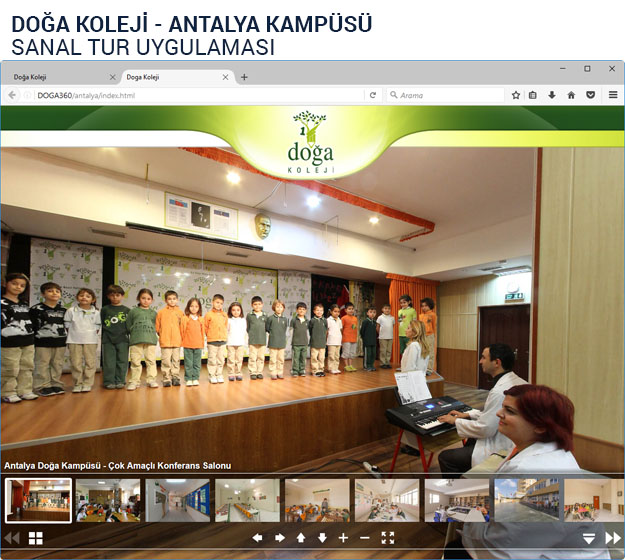Viewport: 625px width, 560px height.
Task: Toggle the thumbnail grid view
Action: pyautogui.click(x=36, y=538)
